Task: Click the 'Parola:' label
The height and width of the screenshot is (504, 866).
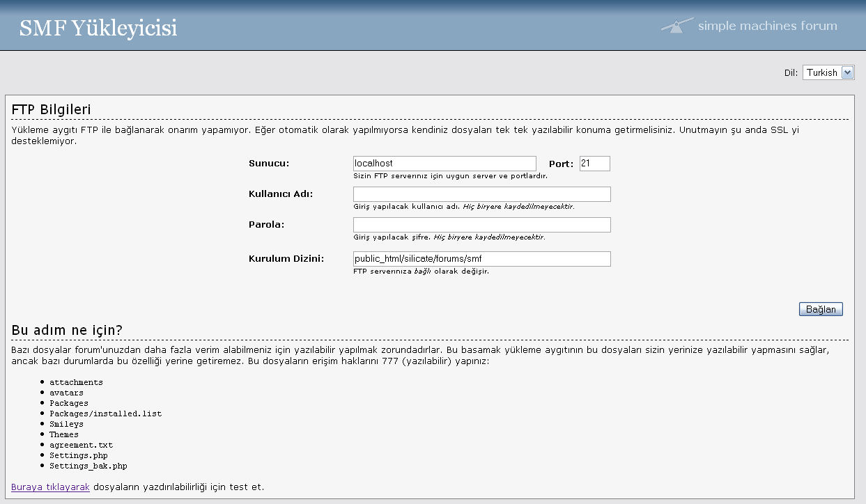Action: 267,224
